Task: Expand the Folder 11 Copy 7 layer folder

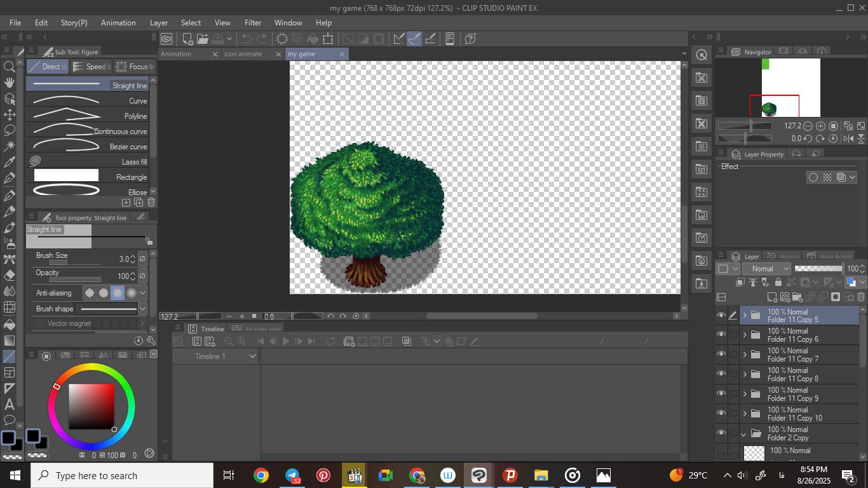Action: (744, 355)
